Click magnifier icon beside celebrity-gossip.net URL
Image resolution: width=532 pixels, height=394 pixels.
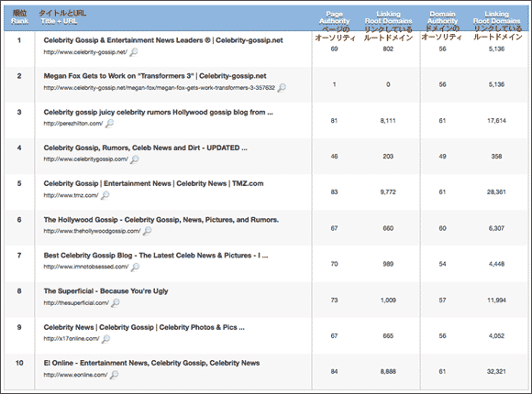click(134, 52)
